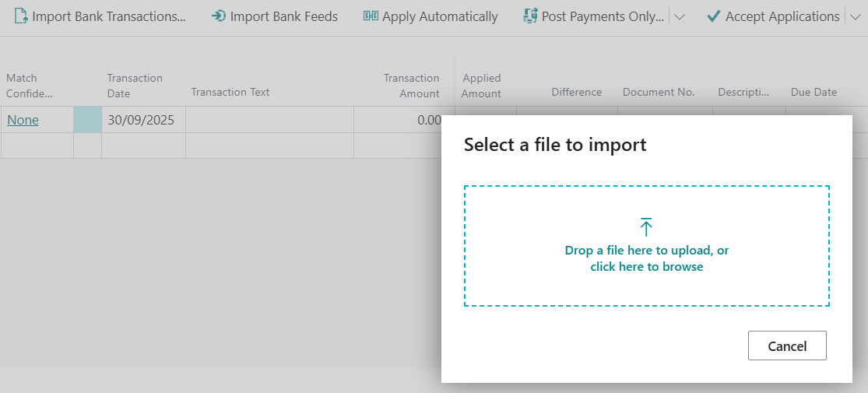This screenshot has height=393, width=868.
Task: Select the Document No. column header
Action: [x=658, y=92]
